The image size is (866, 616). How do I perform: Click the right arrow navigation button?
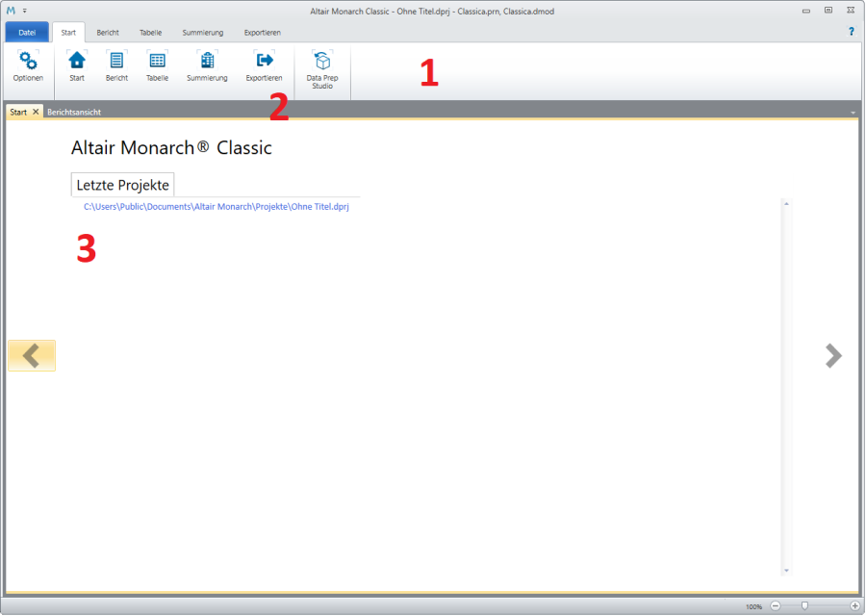(833, 355)
